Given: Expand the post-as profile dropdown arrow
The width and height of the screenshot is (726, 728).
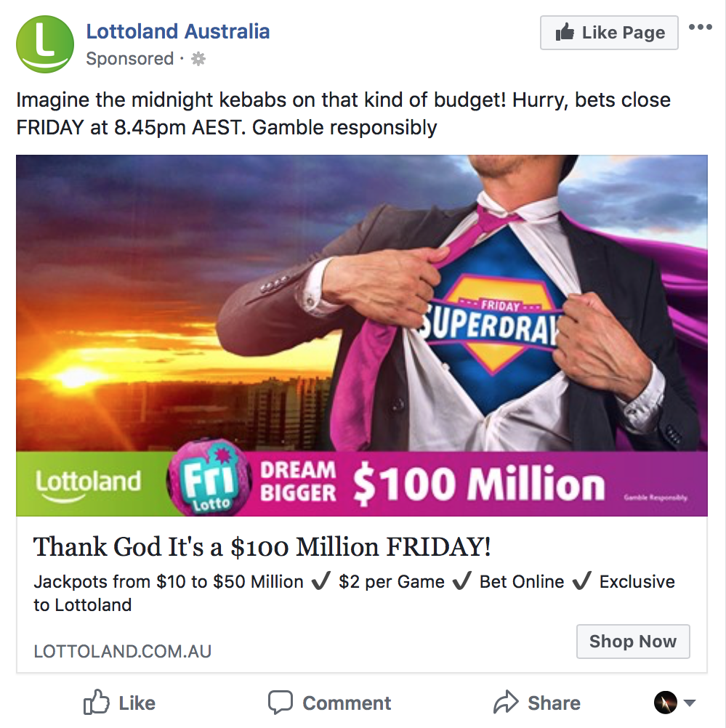Looking at the screenshot, I should (x=690, y=703).
